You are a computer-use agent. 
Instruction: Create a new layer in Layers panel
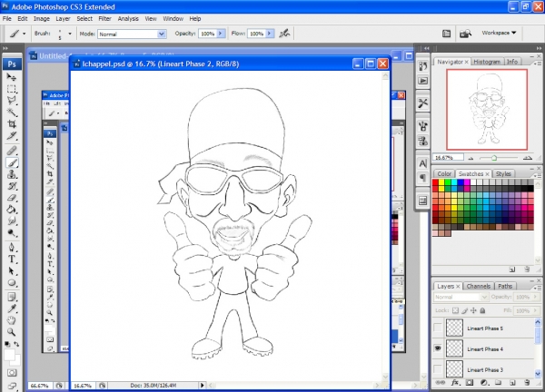pos(512,383)
